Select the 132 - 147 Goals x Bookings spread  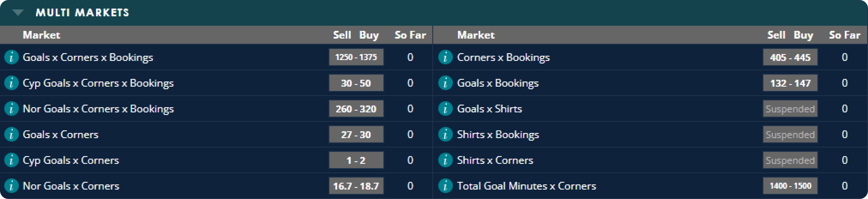(790, 83)
